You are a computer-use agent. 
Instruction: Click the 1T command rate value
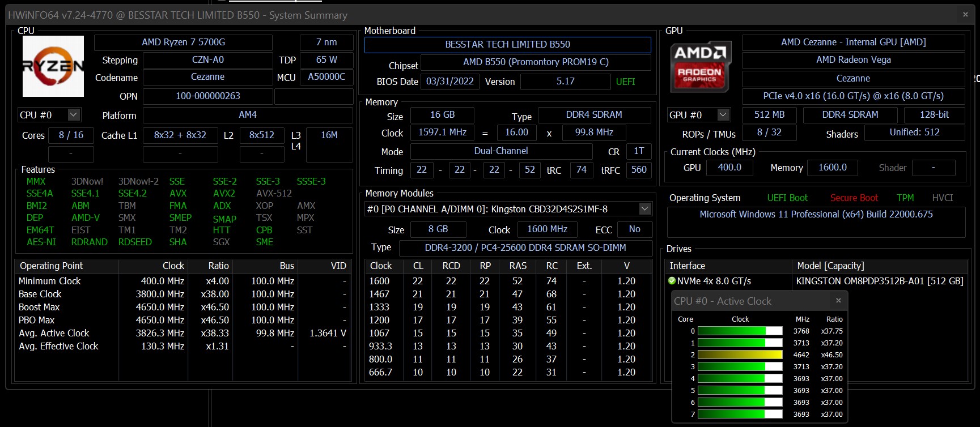[639, 151]
